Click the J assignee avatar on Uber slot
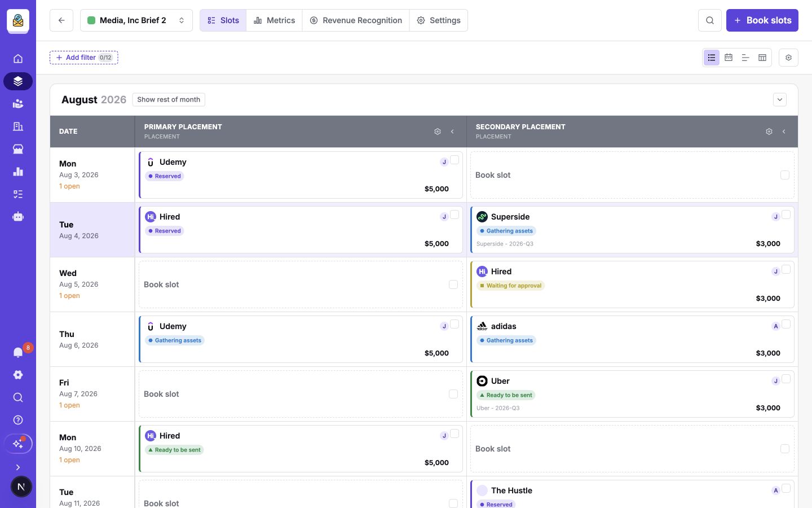The image size is (812, 508). tap(776, 381)
